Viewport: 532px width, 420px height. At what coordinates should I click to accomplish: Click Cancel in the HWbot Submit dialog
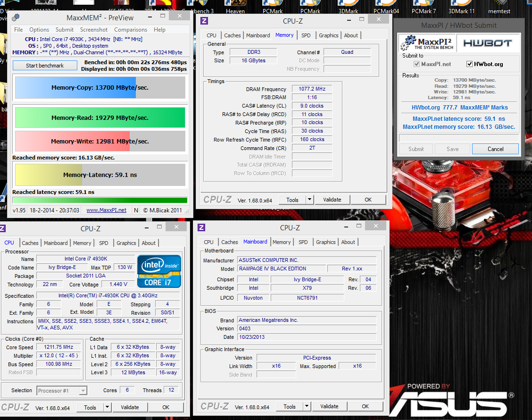point(495,149)
